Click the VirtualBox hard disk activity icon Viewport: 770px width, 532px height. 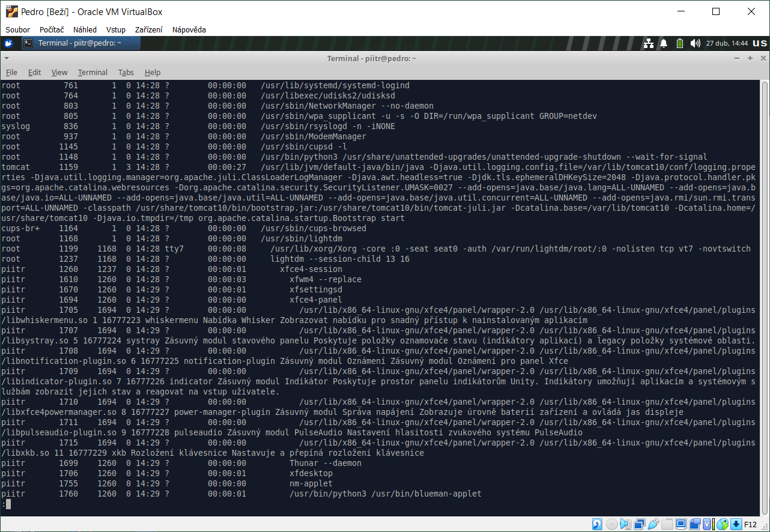tap(597, 524)
